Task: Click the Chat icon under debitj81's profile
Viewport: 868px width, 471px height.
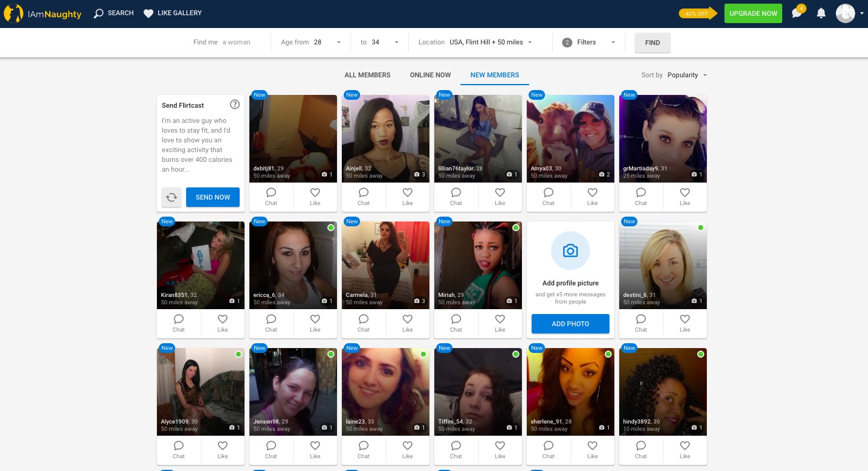Action: [271, 197]
